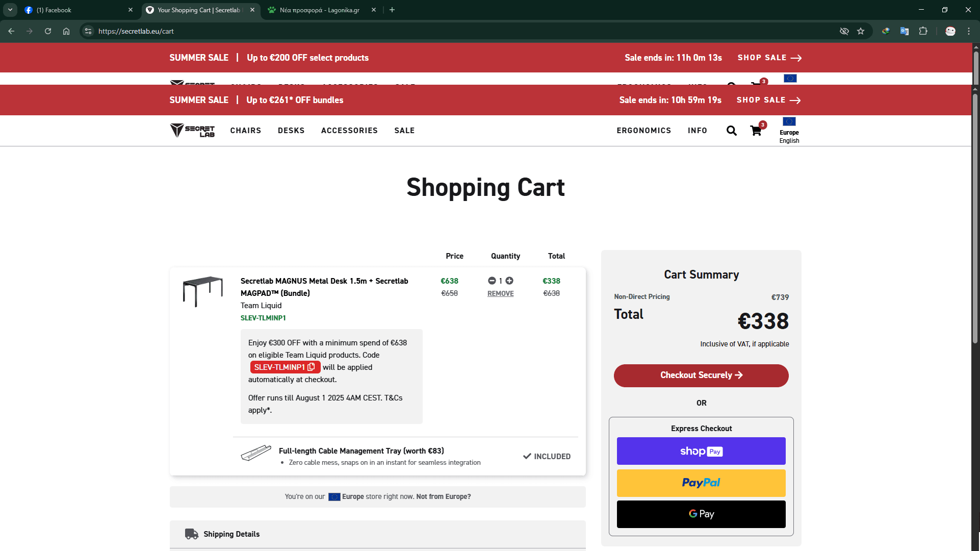Open a new browser tab

[392, 10]
